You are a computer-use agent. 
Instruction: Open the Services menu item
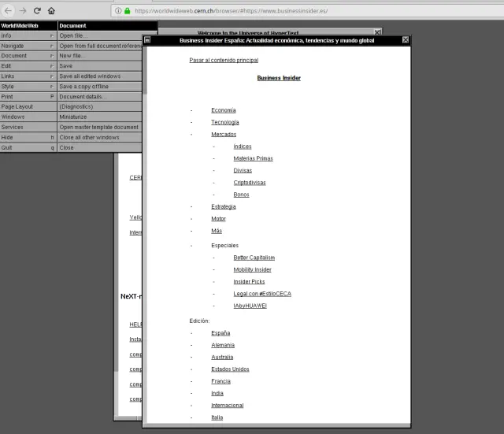pos(28,127)
